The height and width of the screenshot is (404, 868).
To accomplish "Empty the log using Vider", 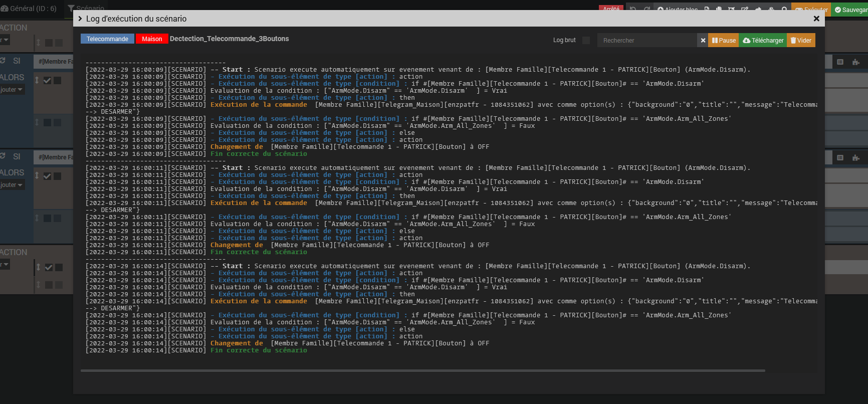I will click(x=801, y=41).
